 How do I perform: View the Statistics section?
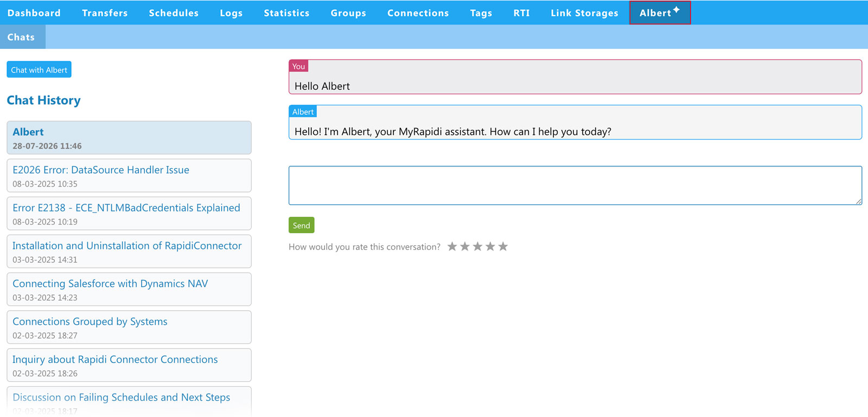286,12
